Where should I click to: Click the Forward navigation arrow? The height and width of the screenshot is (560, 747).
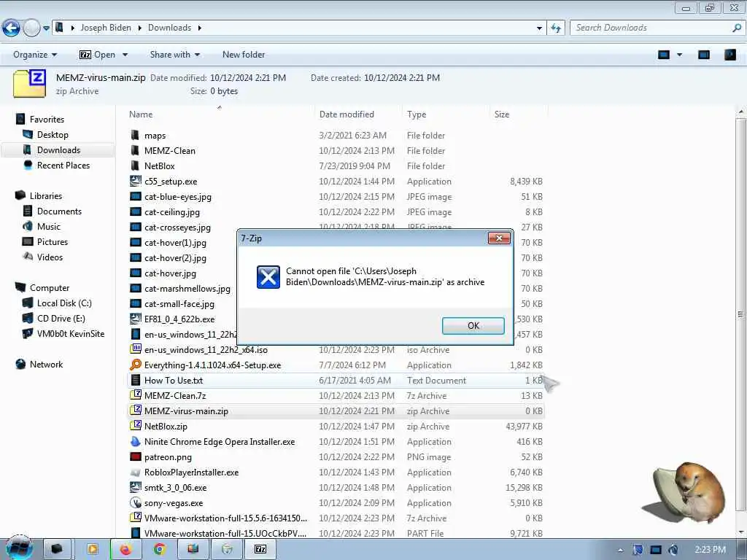pos(31,28)
